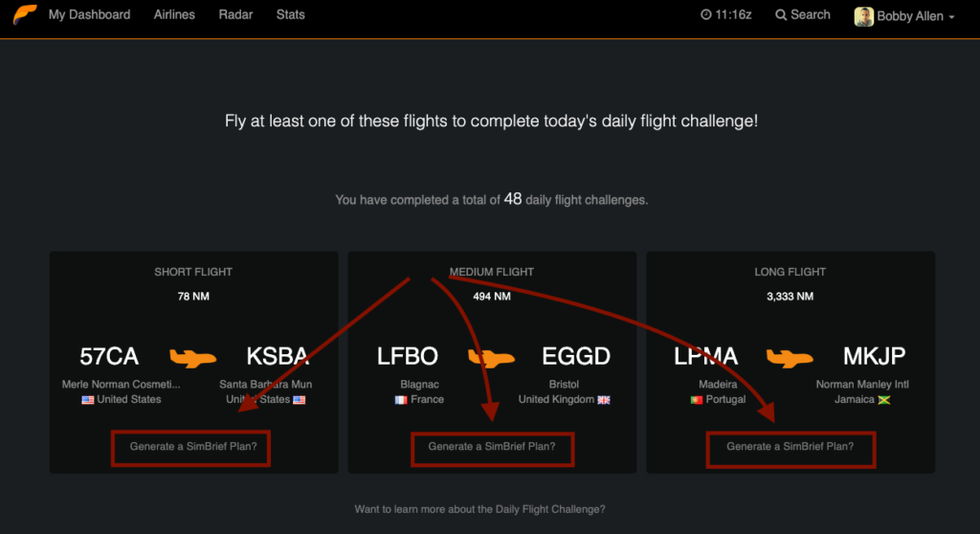Image resolution: width=980 pixels, height=534 pixels.
Task: Select the MKJP airport code
Action: (x=874, y=356)
